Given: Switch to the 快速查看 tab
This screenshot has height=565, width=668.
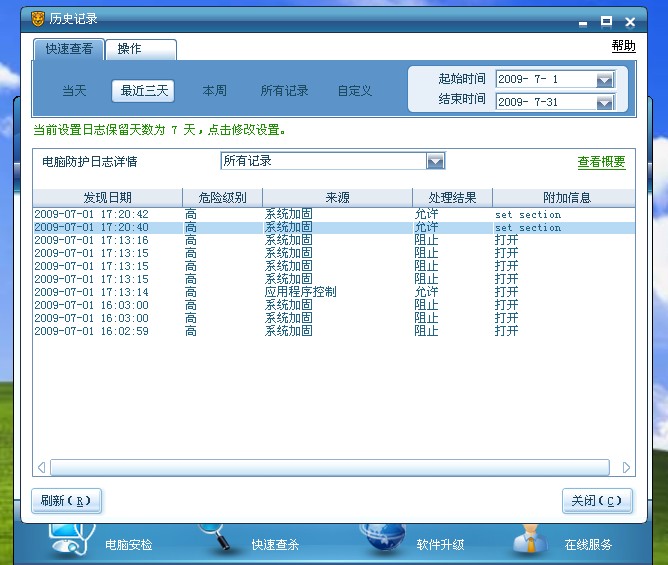Looking at the screenshot, I should click(x=69, y=49).
